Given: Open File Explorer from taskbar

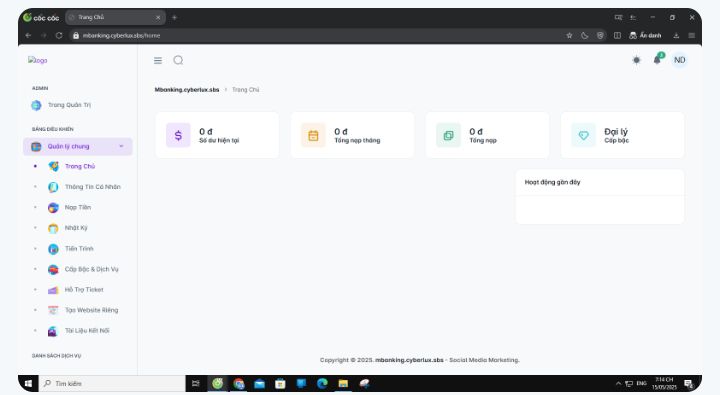Looking at the screenshot, I should pyautogui.click(x=343, y=384).
